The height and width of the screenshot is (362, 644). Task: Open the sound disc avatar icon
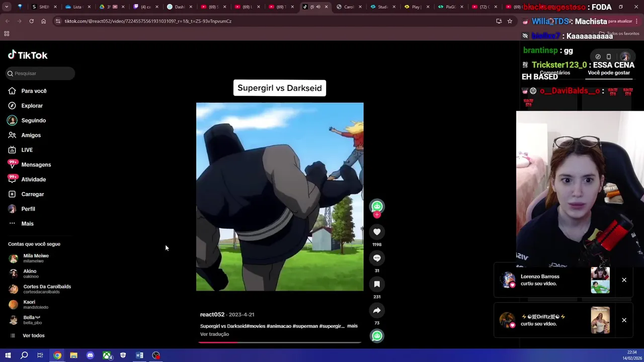(377, 336)
